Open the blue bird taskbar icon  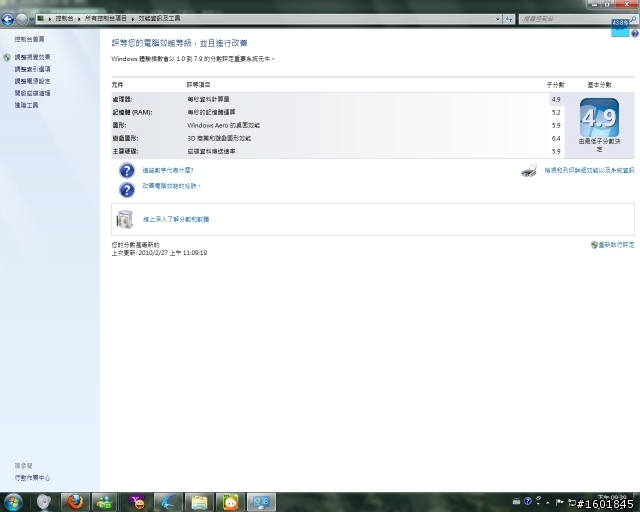pos(169,502)
